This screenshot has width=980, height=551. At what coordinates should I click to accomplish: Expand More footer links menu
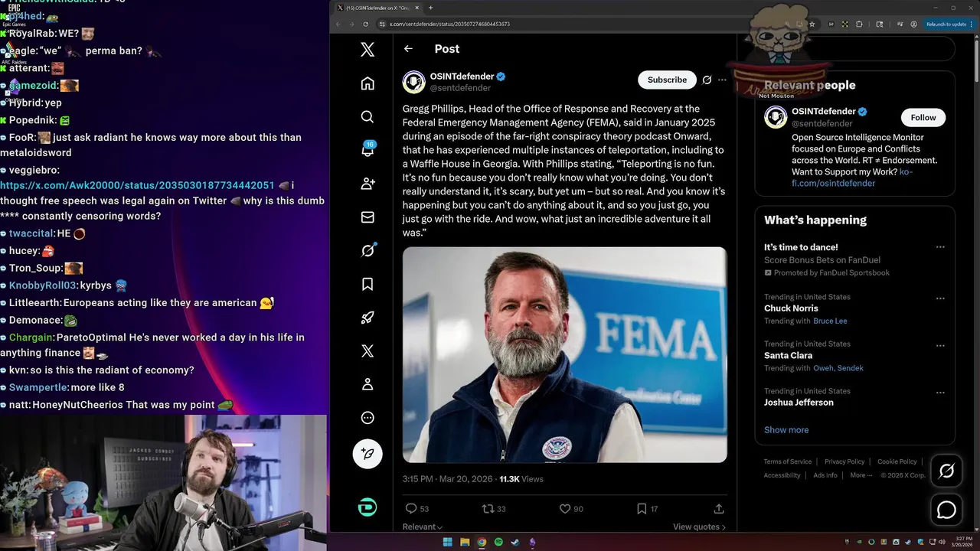tap(861, 475)
